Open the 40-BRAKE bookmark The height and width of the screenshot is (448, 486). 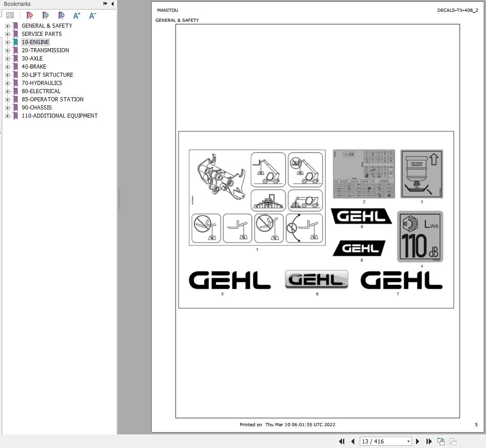[34, 67]
